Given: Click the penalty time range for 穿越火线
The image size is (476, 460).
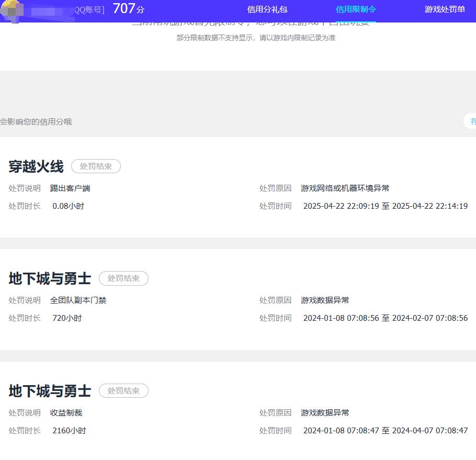Looking at the screenshot, I should click(384, 206).
